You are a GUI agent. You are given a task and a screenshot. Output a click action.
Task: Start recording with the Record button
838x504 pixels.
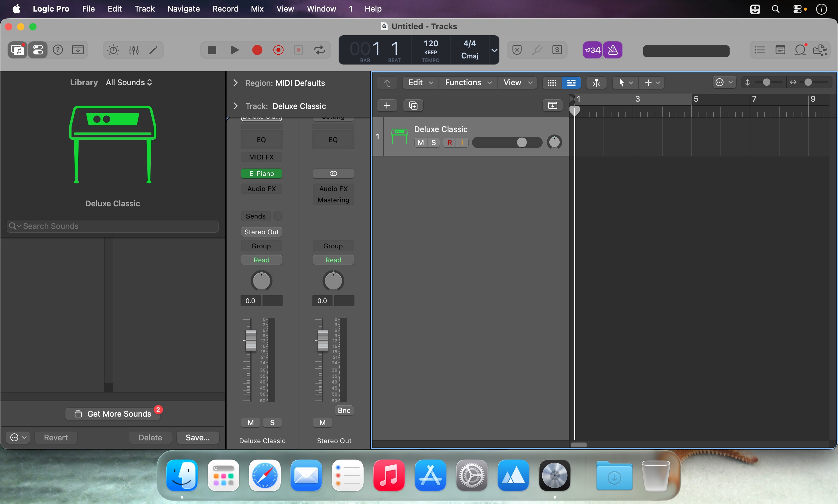[257, 50]
